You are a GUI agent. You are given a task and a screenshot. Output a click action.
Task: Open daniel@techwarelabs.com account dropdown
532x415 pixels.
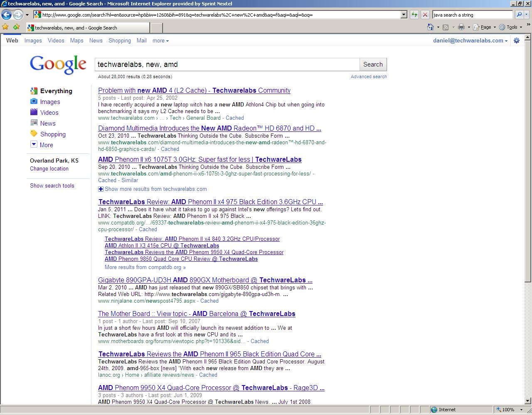[x=470, y=40]
